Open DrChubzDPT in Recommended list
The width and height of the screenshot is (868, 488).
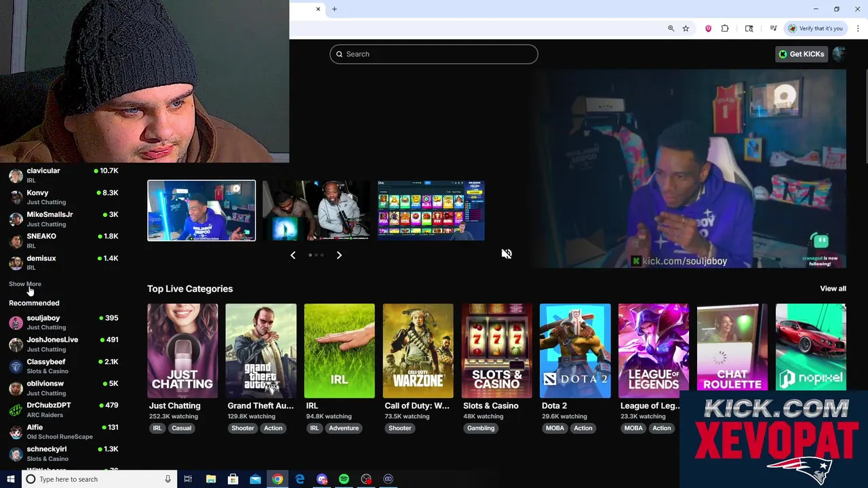(64, 409)
